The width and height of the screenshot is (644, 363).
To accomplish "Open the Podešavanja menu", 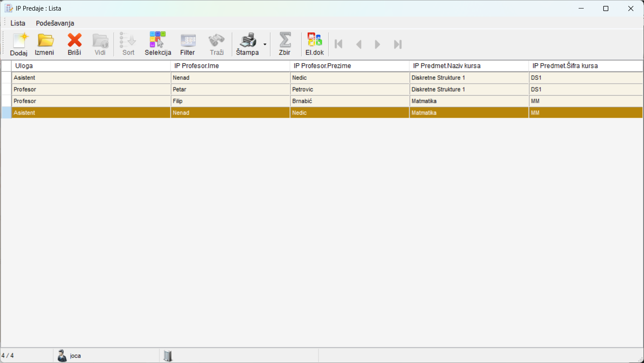I will [x=55, y=23].
